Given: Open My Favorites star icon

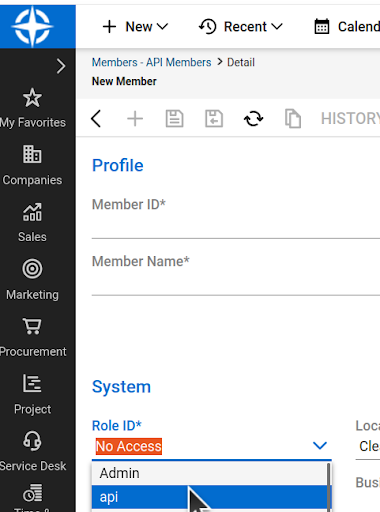Looking at the screenshot, I should pos(32,98).
